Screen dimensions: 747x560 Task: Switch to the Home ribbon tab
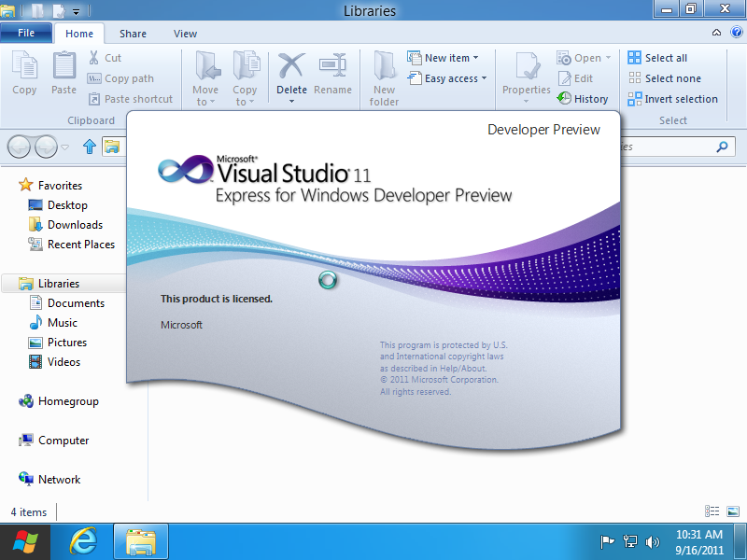click(79, 34)
